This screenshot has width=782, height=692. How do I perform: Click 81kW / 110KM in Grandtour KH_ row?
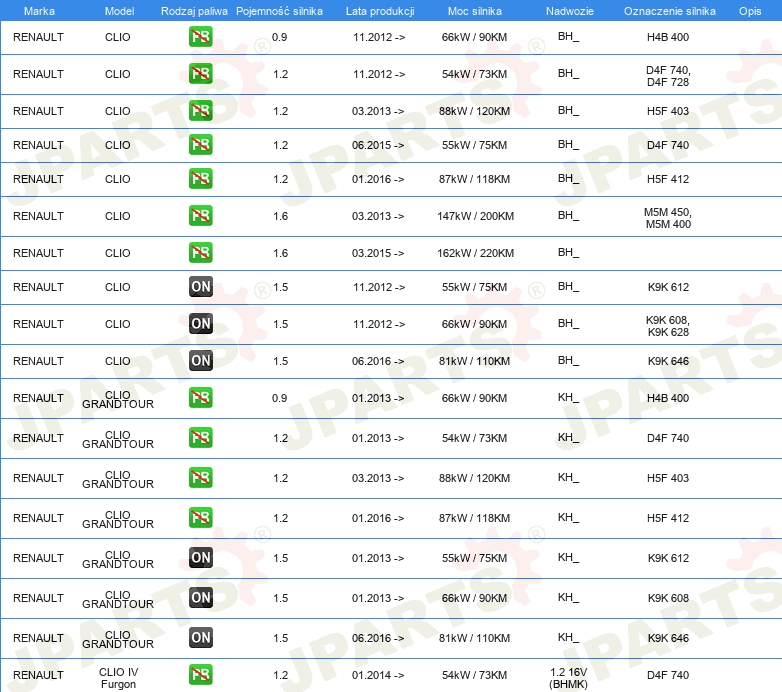click(x=474, y=638)
